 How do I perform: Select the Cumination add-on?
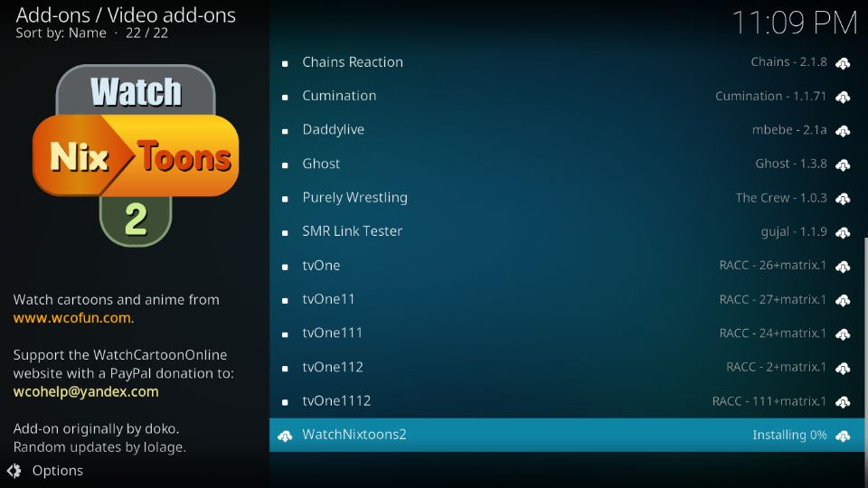(x=567, y=97)
